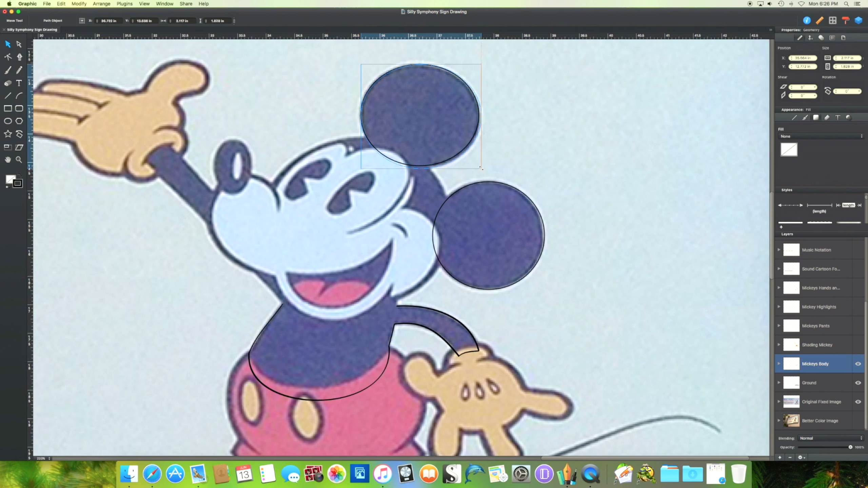Select the Move (arrow) tool
The height and width of the screenshot is (488, 868).
coord(8,44)
